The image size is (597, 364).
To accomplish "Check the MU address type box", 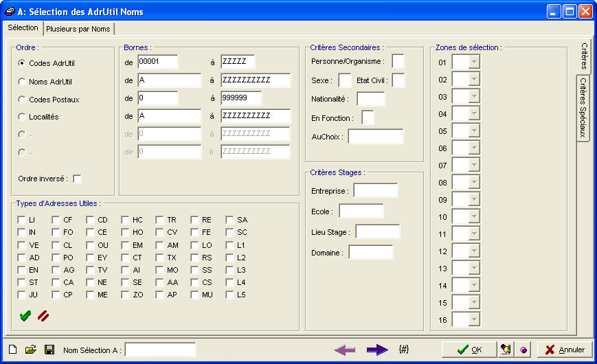I will click(194, 295).
